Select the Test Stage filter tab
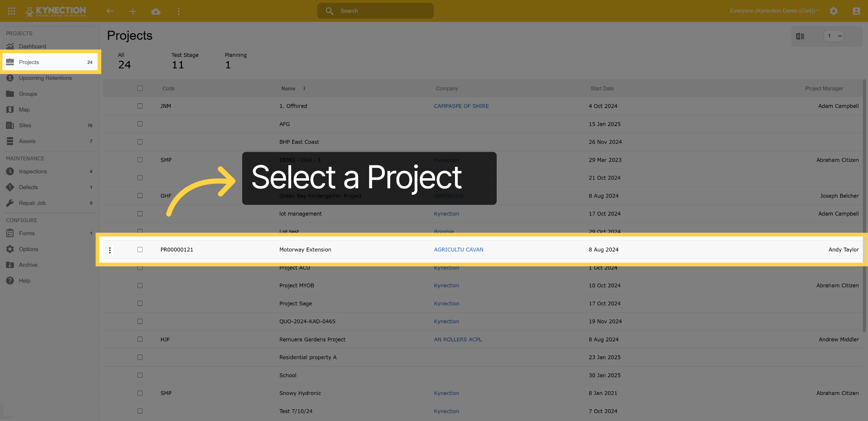The width and height of the screenshot is (868, 421). [185, 61]
